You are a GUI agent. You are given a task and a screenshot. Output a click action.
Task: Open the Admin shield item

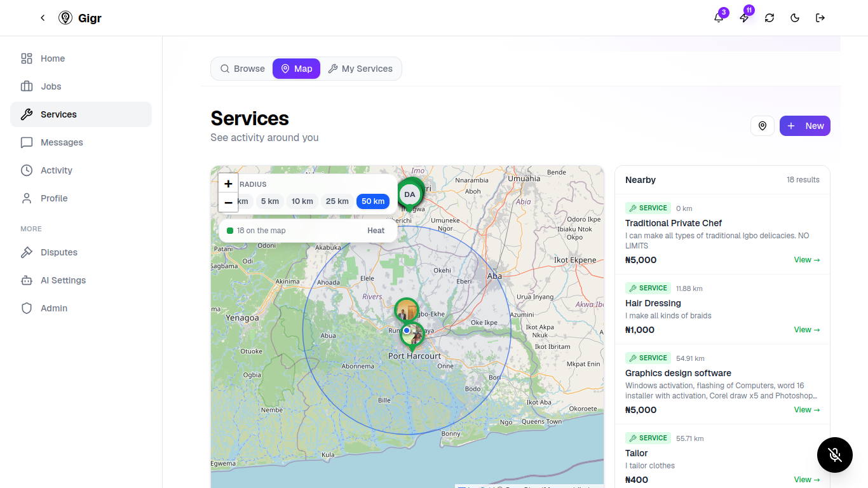coord(81,308)
